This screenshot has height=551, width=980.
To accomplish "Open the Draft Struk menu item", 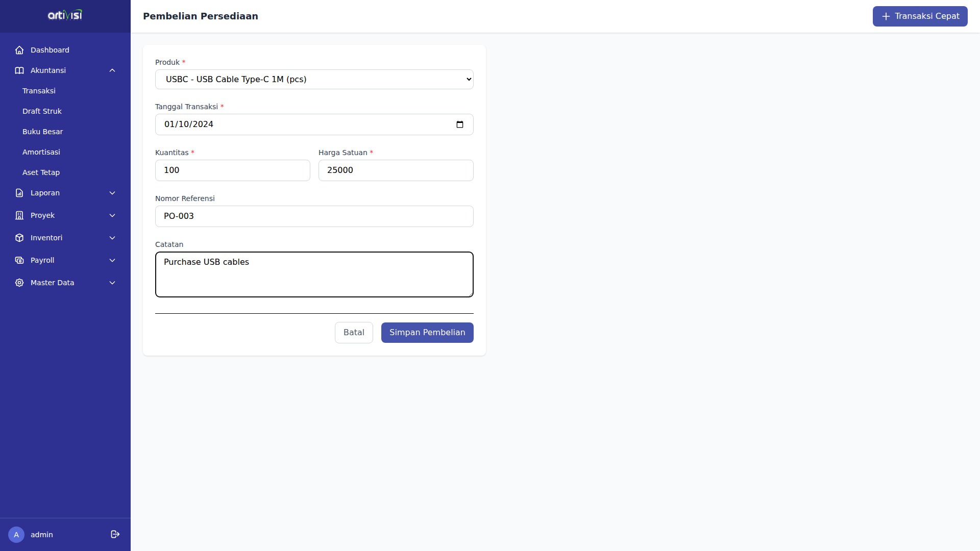I will point(42,111).
